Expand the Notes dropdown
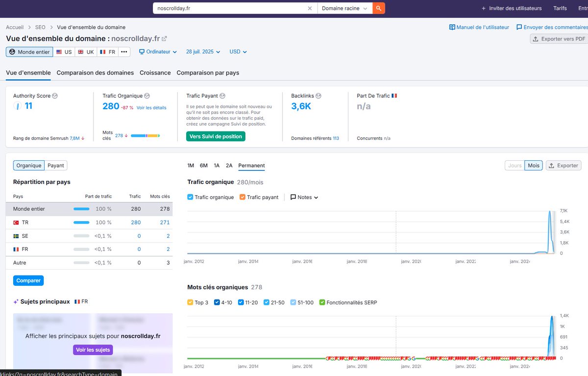Viewport: 588px width, 376px height. (304, 197)
